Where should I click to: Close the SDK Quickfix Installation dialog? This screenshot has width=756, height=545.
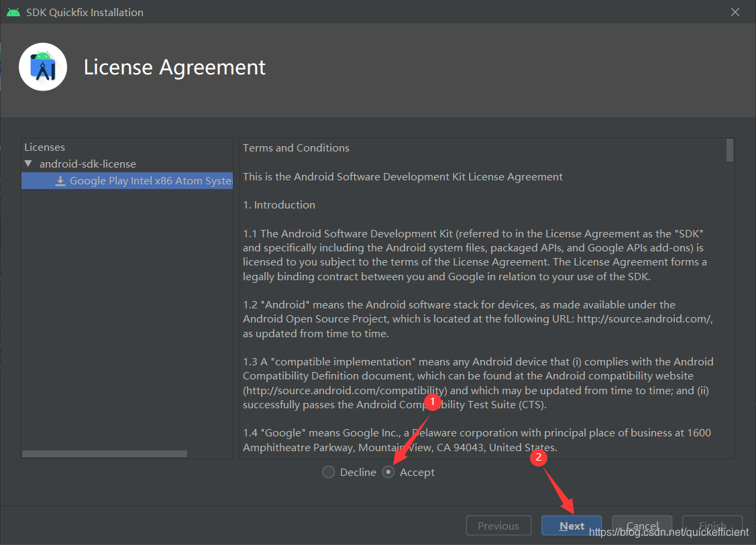tap(735, 12)
